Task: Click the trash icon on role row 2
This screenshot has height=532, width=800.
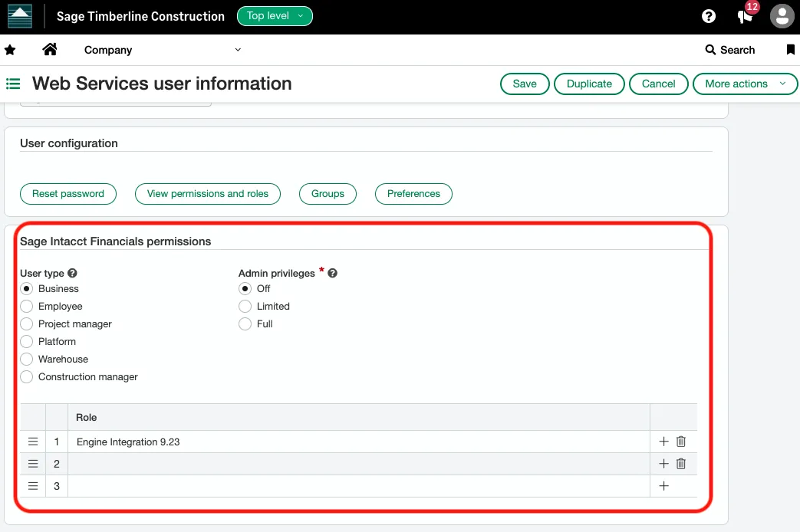Action: click(x=681, y=464)
